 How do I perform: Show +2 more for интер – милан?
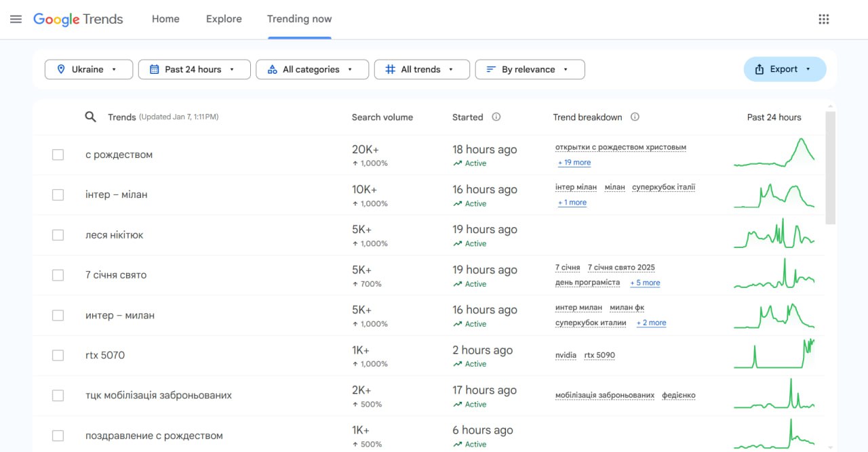click(x=651, y=323)
